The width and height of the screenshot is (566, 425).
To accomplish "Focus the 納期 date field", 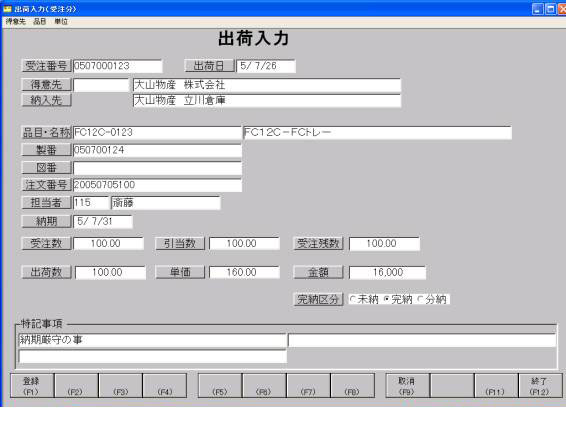I will click(103, 222).
